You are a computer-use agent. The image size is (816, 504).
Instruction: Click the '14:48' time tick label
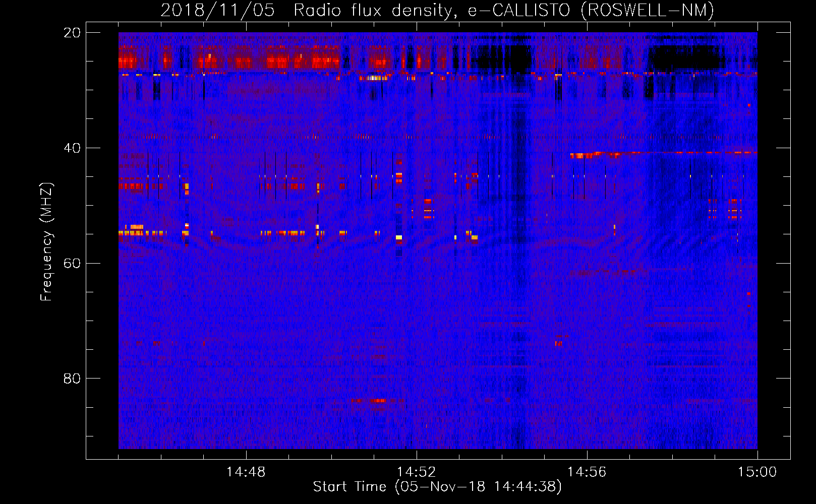click(246, 472)
